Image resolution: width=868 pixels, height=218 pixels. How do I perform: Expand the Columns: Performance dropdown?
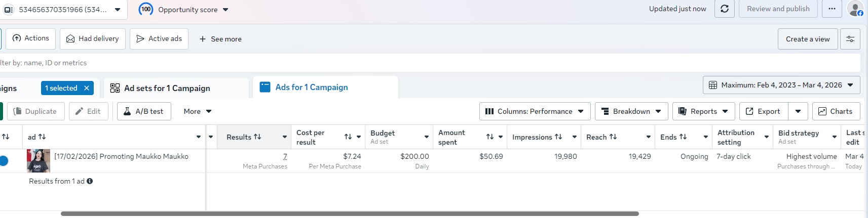click(x=535, y=111)
